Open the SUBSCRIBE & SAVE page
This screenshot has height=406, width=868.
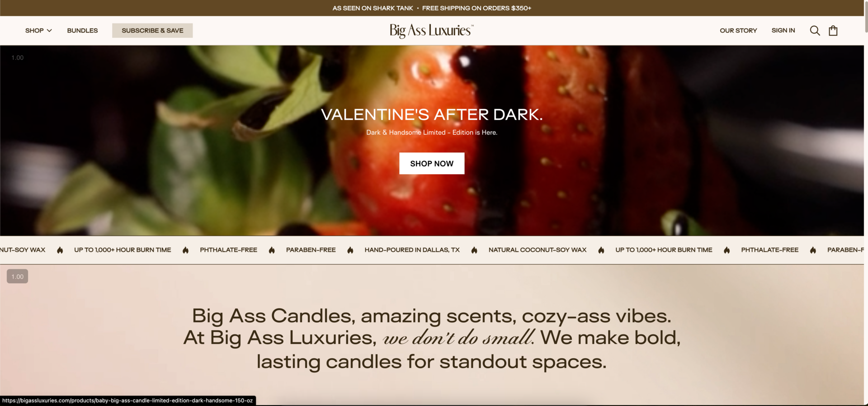click(x=152, y=30)
